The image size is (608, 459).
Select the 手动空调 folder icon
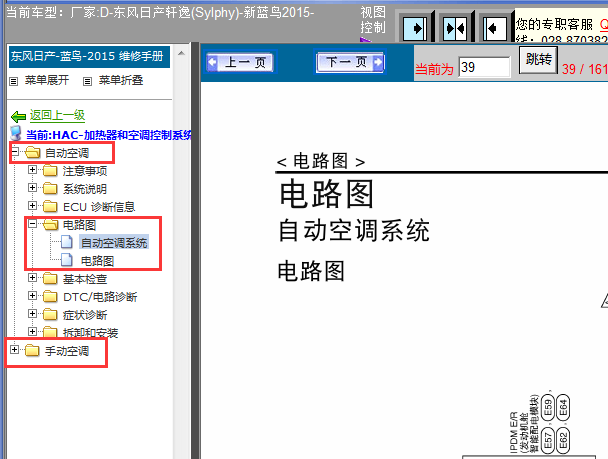33,350
